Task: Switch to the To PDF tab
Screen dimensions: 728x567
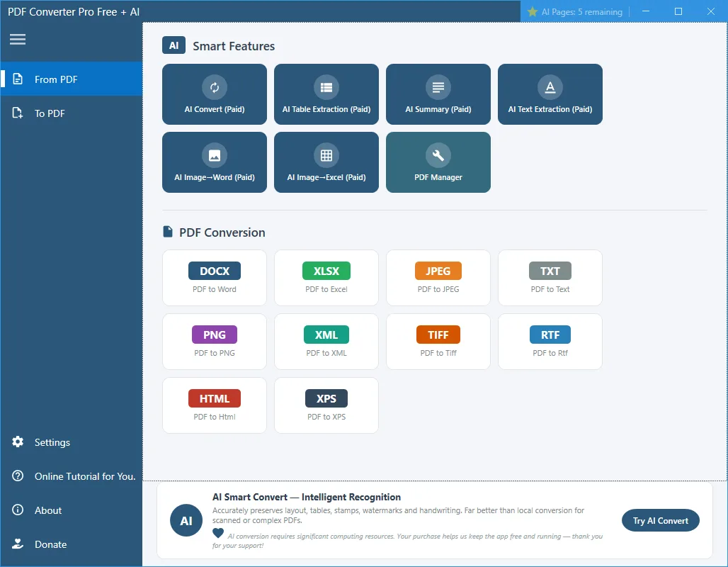Action: [x=71, y=113]
